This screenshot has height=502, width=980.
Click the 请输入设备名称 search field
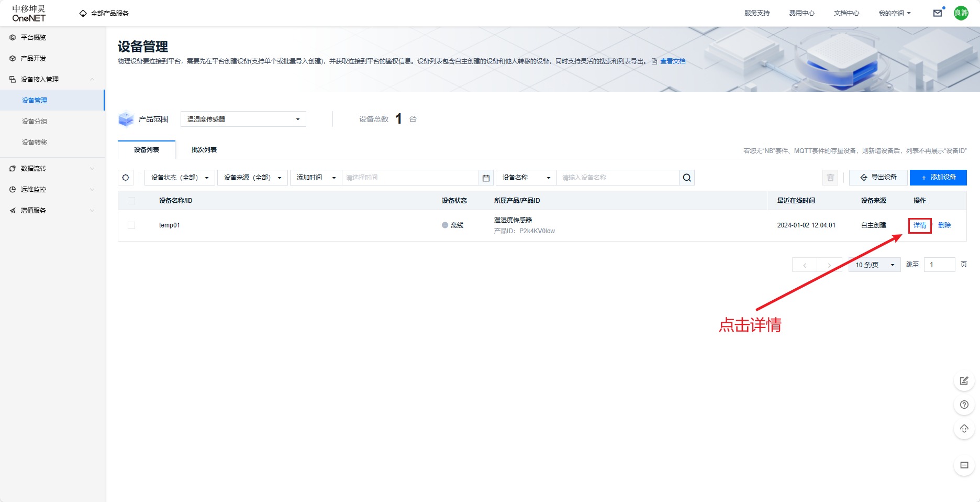[x=618, y=178]
